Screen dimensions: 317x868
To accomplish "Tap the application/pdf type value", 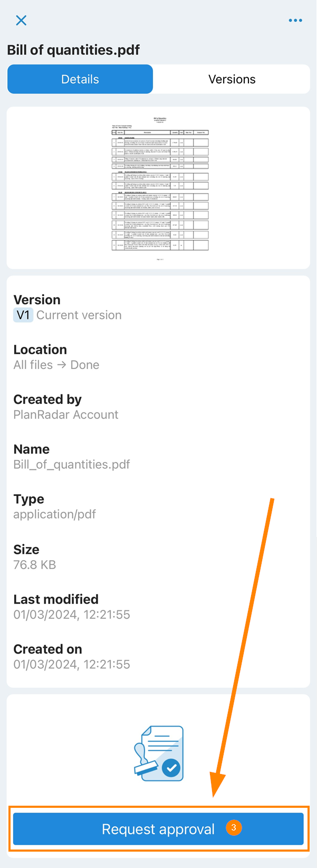I will [54, 514].
